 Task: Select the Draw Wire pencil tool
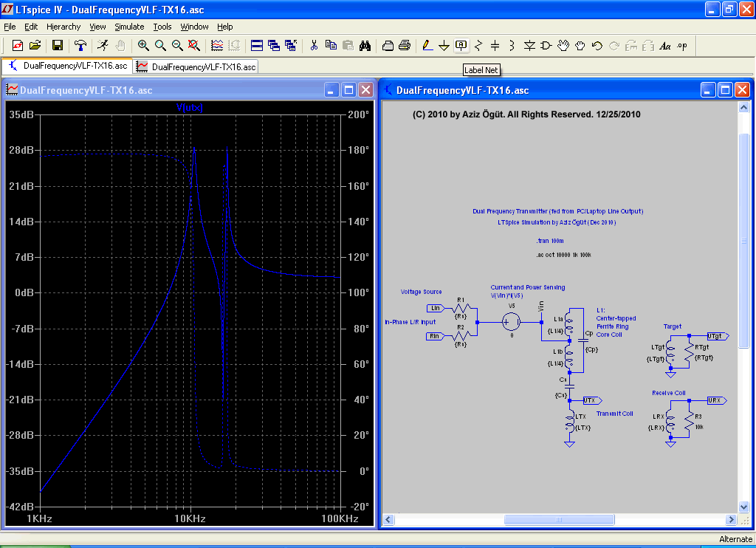[x=427, y=46]
